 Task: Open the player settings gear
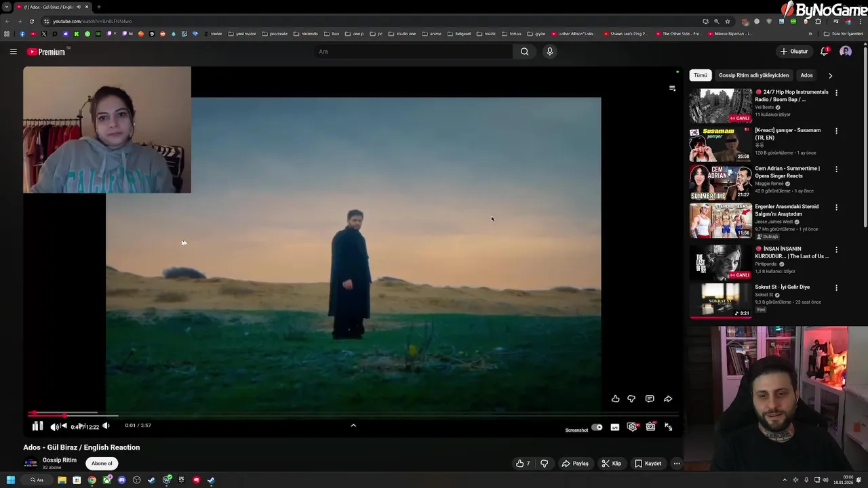(x=633, y=427)
